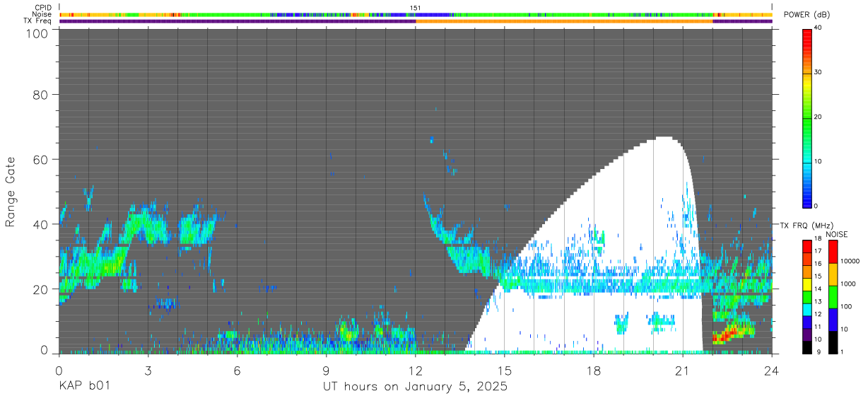
Task: Click the 1000 tick on the noise scale
Action: (x=849, y=284)
